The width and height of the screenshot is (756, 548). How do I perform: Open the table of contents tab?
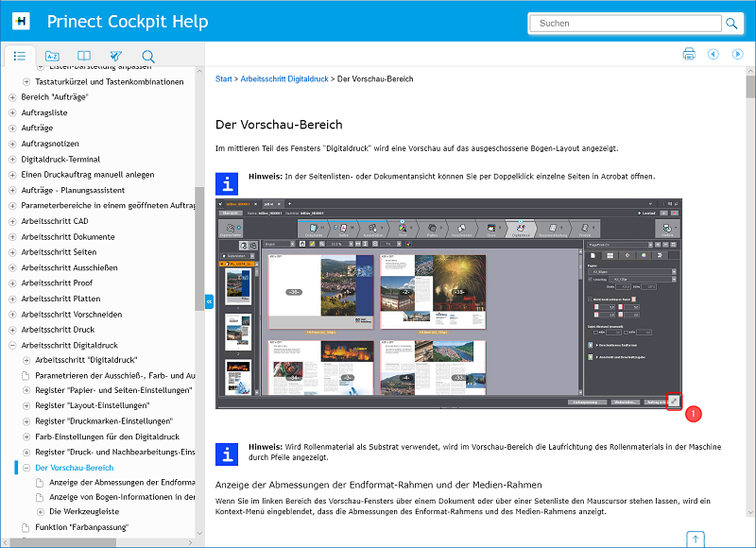(x=20, y=56)
